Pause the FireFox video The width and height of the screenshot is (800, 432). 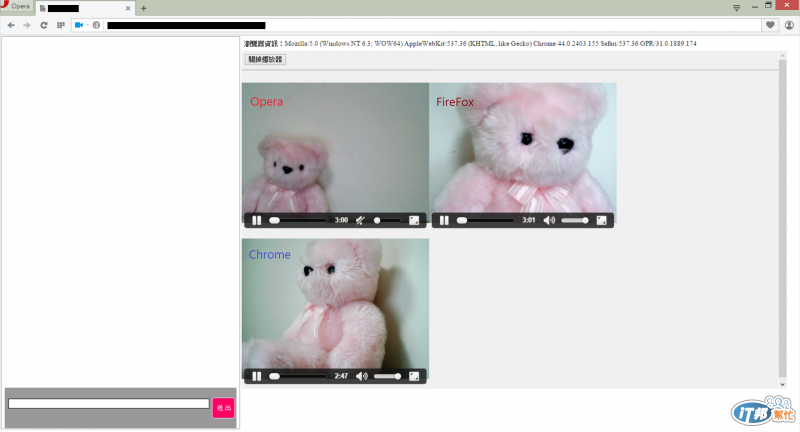click(444, 220)
